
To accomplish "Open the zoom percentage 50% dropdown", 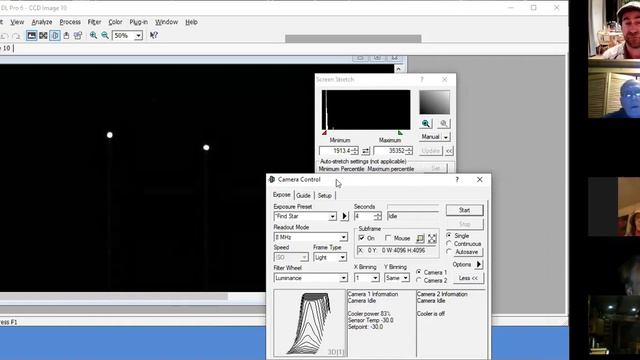I will [x=138, y=36].
